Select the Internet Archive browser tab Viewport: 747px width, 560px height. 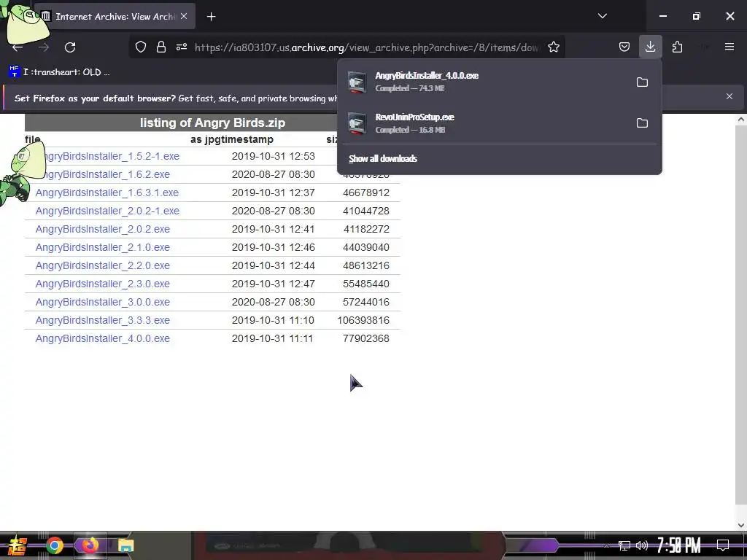click(x=115, y=16)
